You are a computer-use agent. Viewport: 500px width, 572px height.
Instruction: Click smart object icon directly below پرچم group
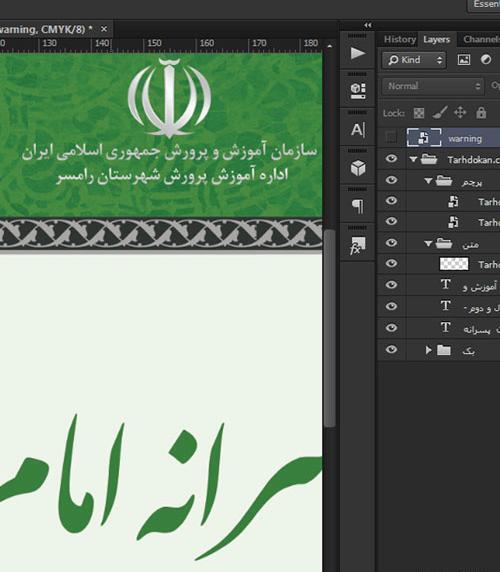tap(453, 201)
